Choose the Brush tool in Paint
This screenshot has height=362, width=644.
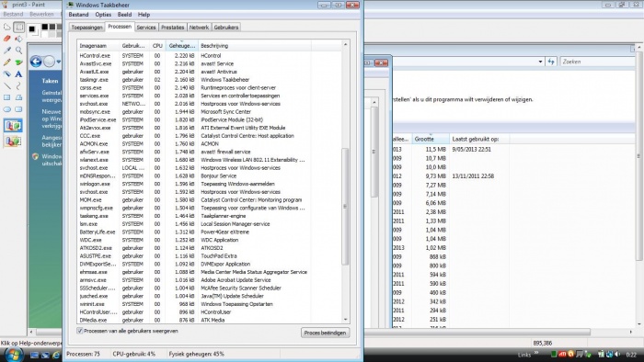pos(18,62)
